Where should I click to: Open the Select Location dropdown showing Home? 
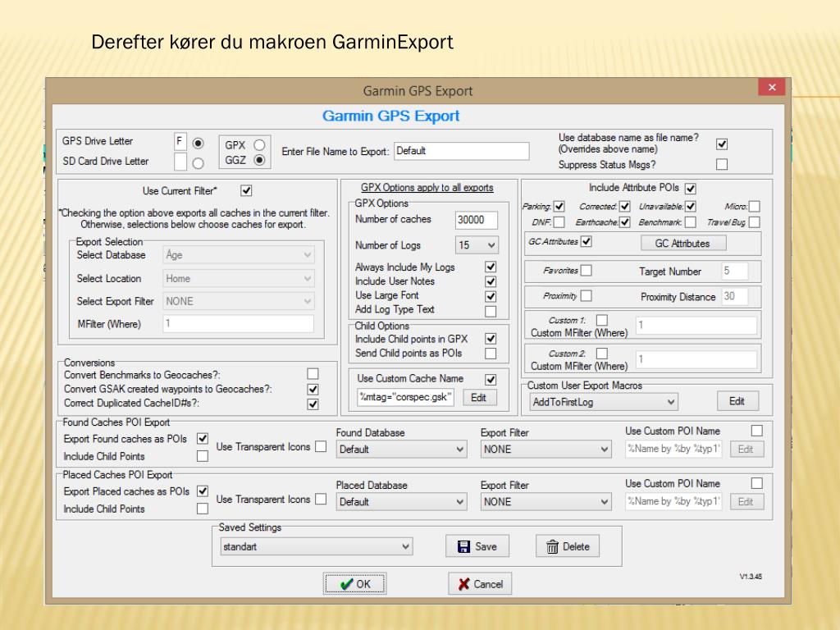239,279
